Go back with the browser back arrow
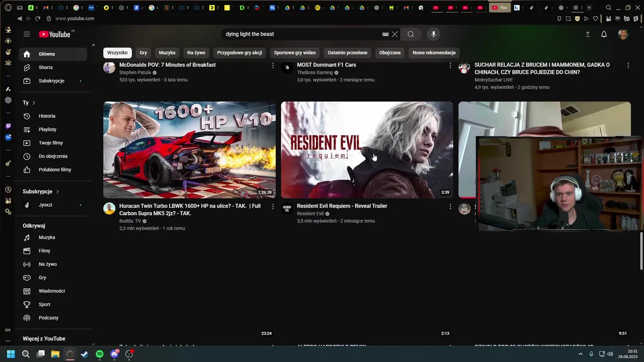 tap(19, 19)
